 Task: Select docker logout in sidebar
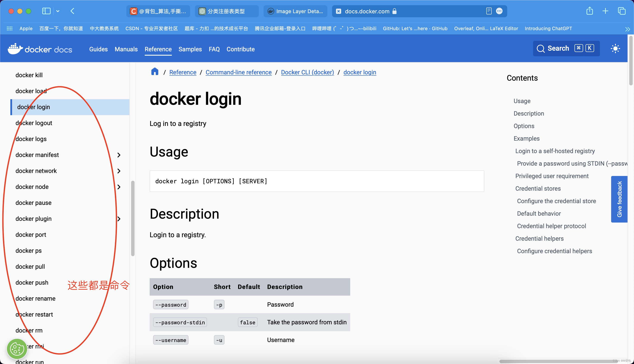(x=34, y=123)
